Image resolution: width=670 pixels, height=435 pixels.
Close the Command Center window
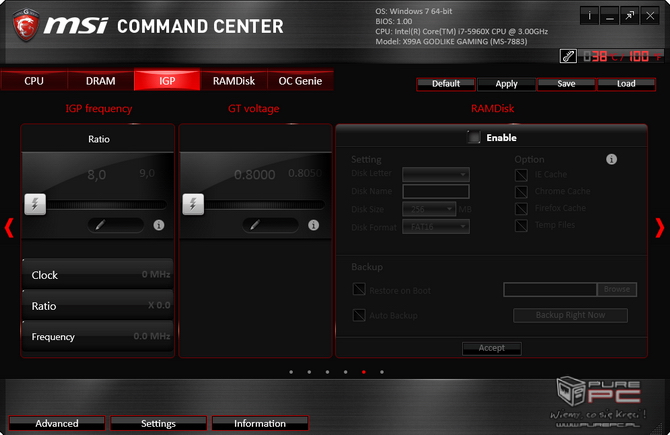650,16
